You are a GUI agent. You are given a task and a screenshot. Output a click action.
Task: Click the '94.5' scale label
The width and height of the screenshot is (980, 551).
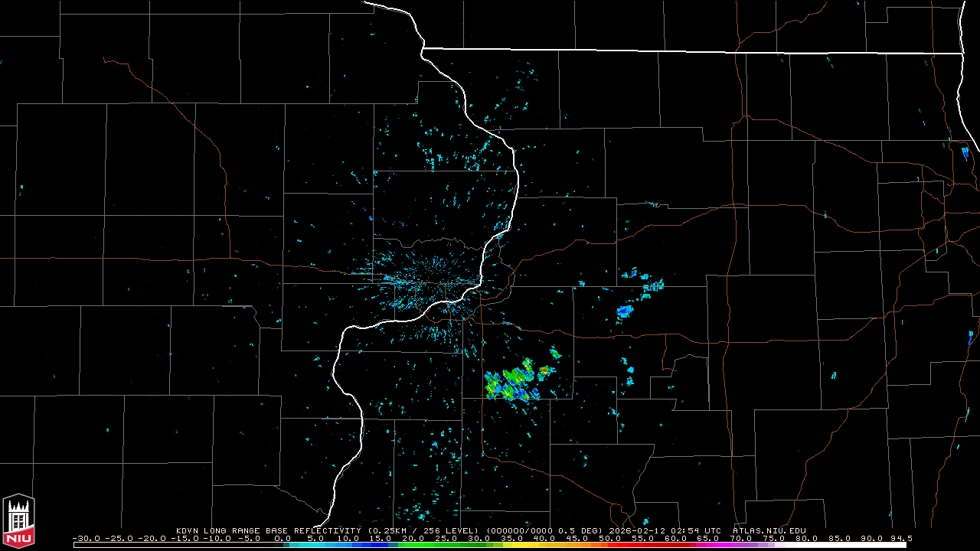902,538
